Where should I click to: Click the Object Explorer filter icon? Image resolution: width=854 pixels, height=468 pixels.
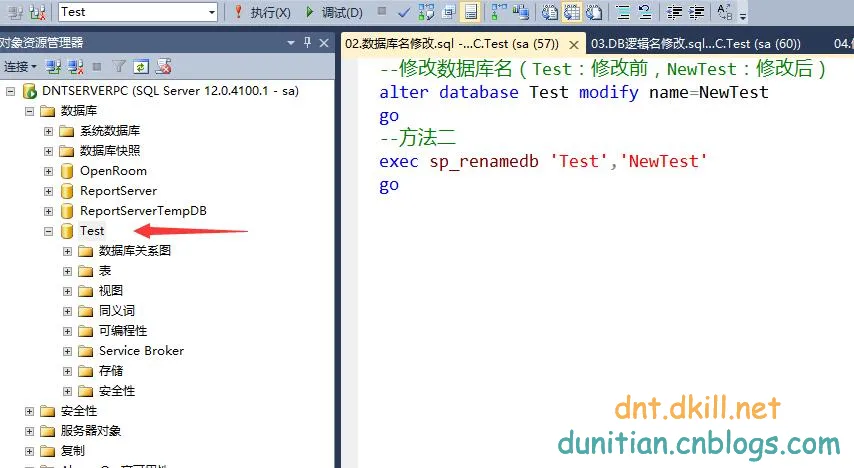[x=119, y=67]
